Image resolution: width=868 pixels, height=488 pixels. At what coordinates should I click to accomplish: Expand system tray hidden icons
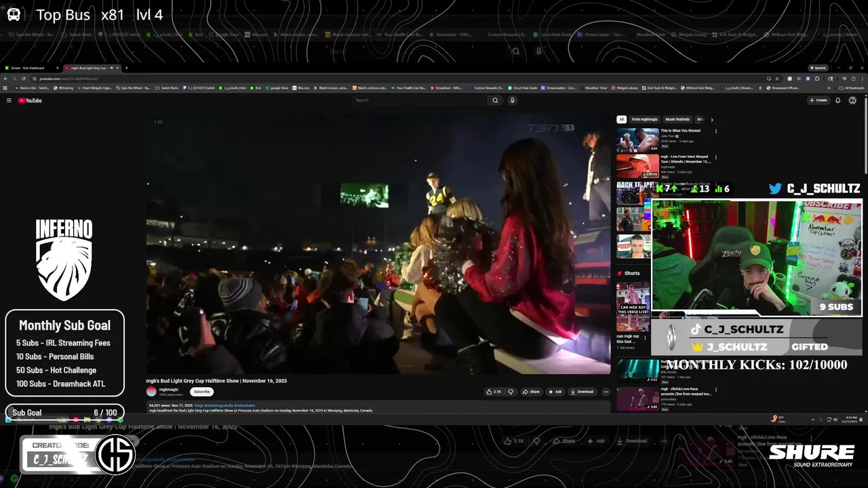click(x=813, y=420)
